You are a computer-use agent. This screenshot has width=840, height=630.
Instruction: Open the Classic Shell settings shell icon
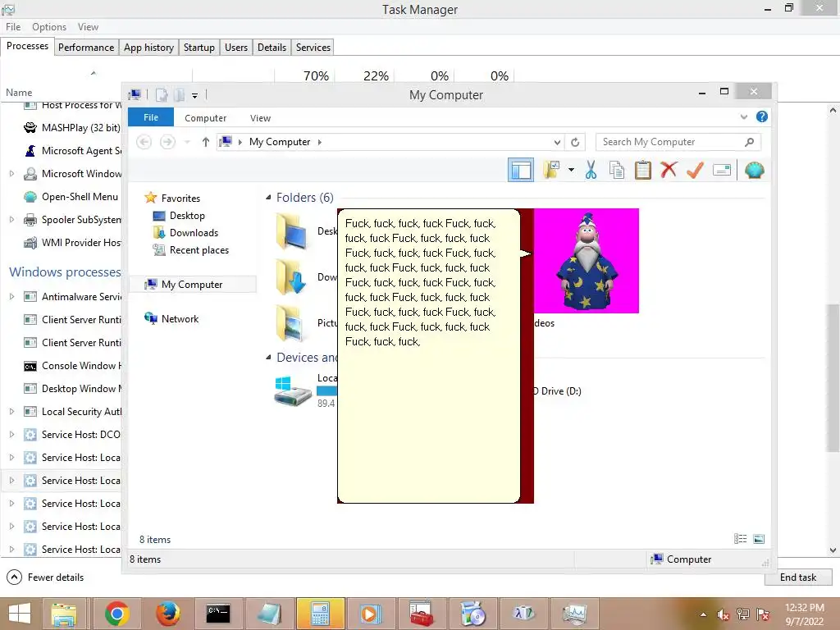(x=755, y=171)
